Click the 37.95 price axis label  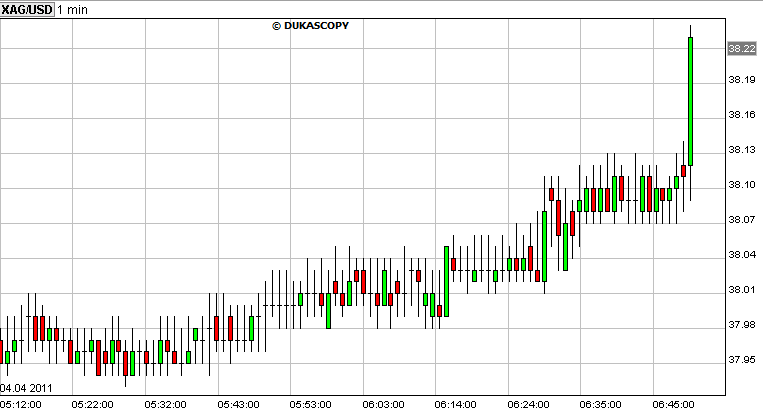coord(742,359)
